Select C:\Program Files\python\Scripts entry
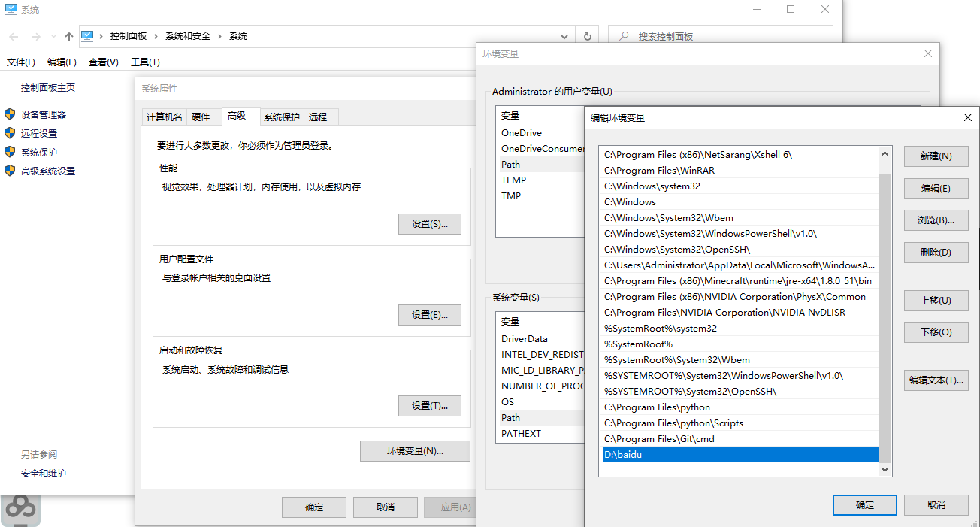Viewport: 980px width, 527px height. (x=740, y=423)
